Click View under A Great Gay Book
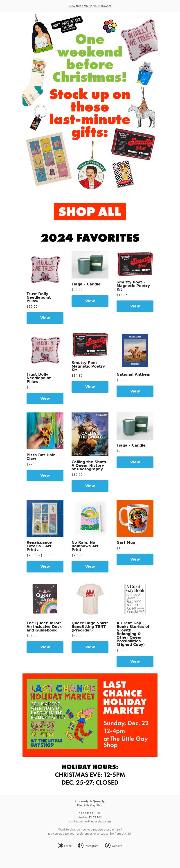 [x=135, y=662]
